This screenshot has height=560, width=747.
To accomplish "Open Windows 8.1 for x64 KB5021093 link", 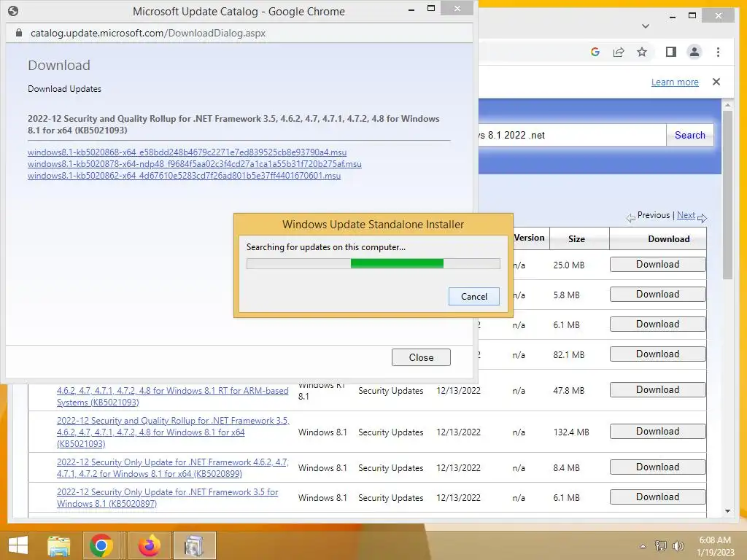I will coord(173,432).
